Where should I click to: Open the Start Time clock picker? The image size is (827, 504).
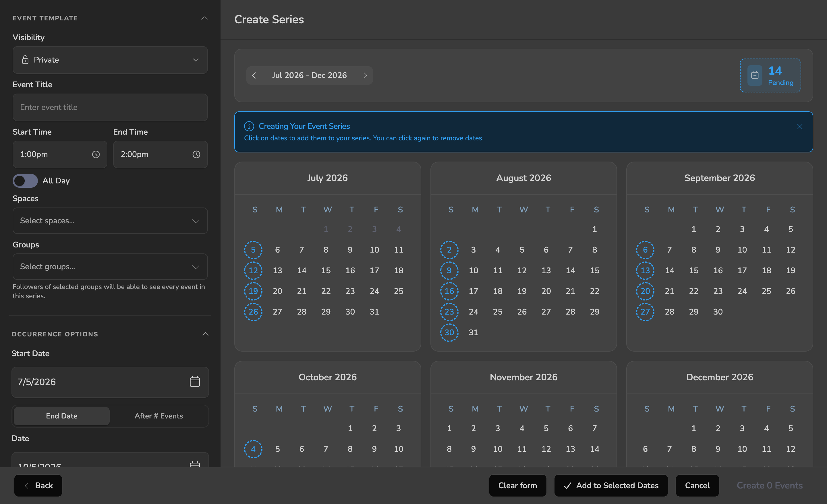point(96,154)
